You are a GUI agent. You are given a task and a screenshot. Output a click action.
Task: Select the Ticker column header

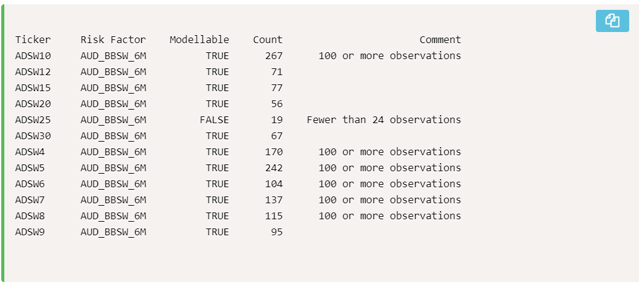[x=33, y=40]
